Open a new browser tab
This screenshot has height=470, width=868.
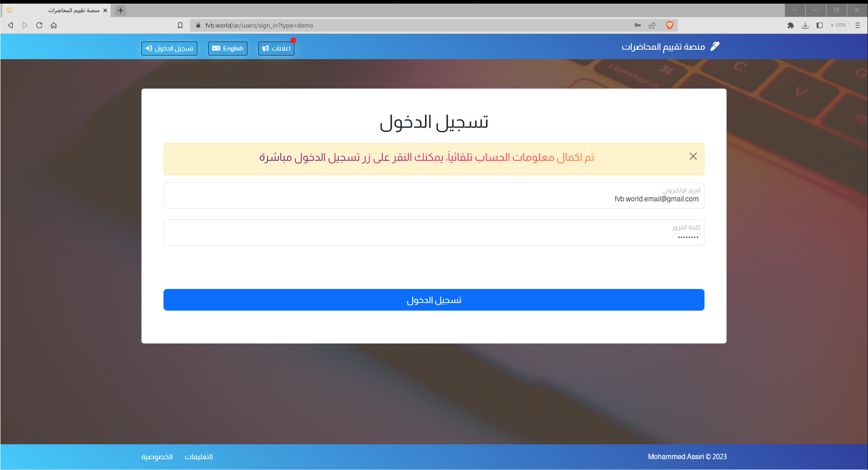click(x=120, y=10)
